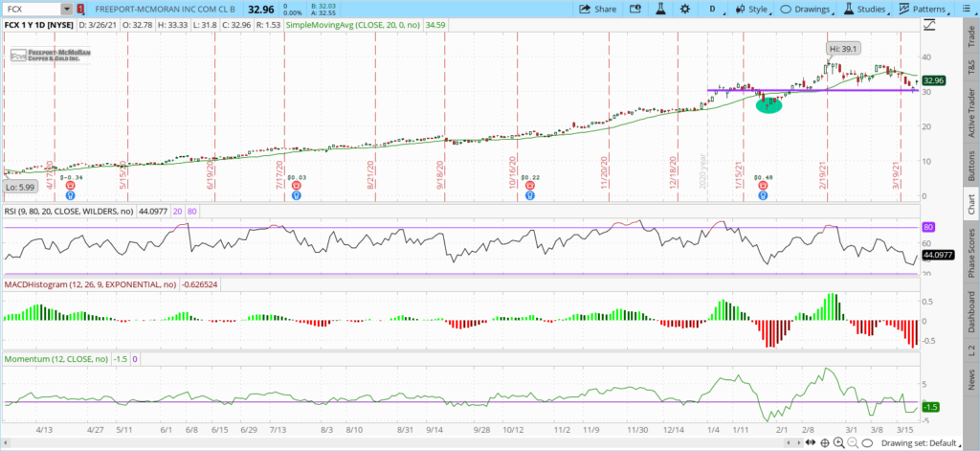
Task: Select the D timeframe aggregation button
Action: (x=711, y=9)
